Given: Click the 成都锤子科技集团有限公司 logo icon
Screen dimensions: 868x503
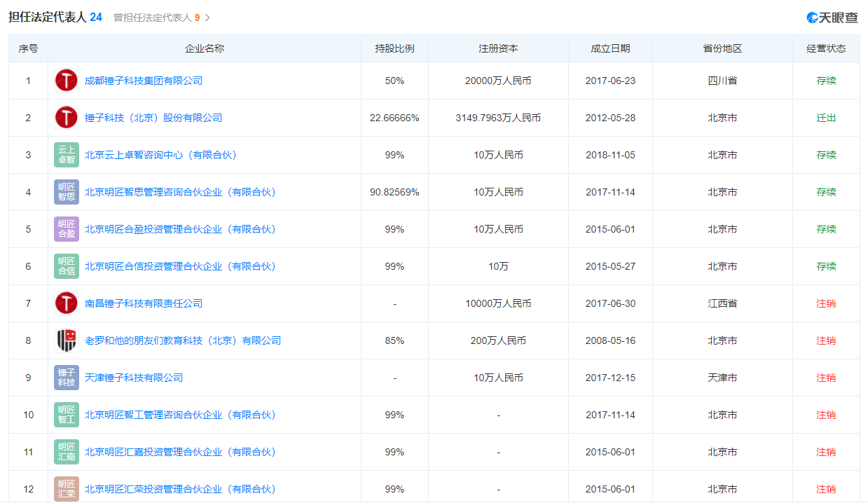Looking at the screenshot, I should pos(67,81).
